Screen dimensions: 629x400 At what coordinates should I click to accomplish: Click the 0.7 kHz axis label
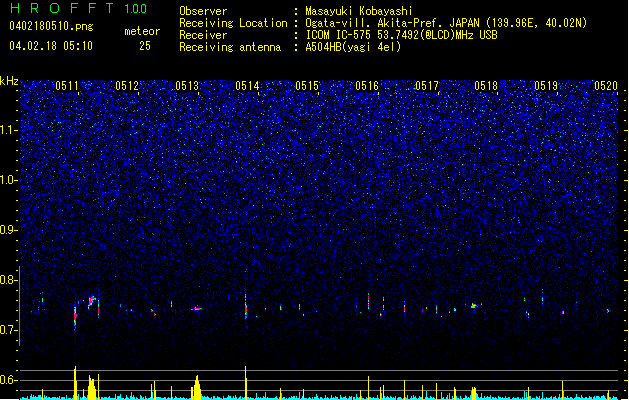(x=8, y=330)
